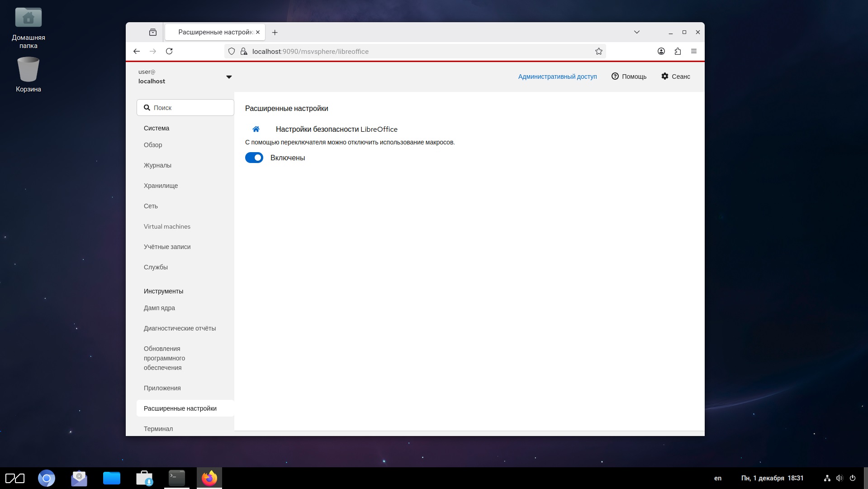
Task: Open the Firefox hamburger menu
Action: click(694, 51)
